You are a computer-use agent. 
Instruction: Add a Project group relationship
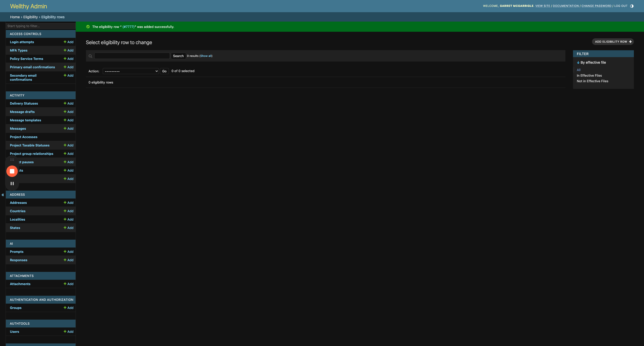pos(68,154)
